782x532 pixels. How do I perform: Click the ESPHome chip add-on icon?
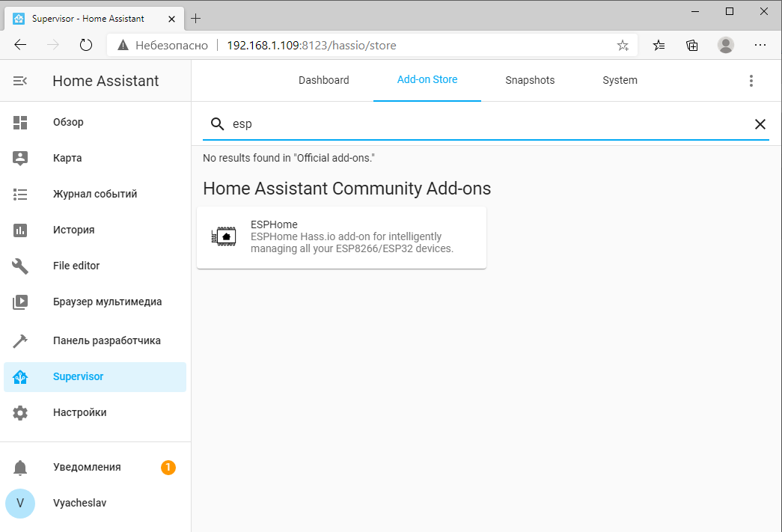click(224, 236)
